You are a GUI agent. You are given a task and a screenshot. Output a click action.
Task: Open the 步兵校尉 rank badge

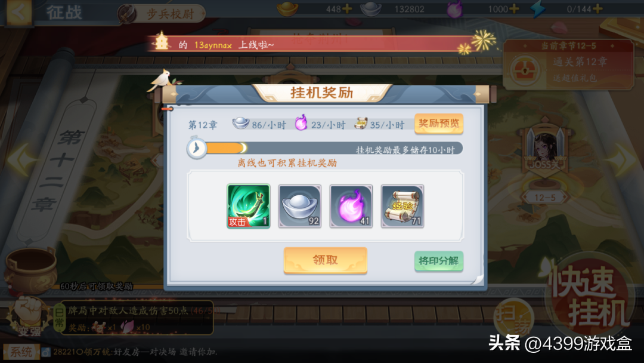(x=162, y=14)
